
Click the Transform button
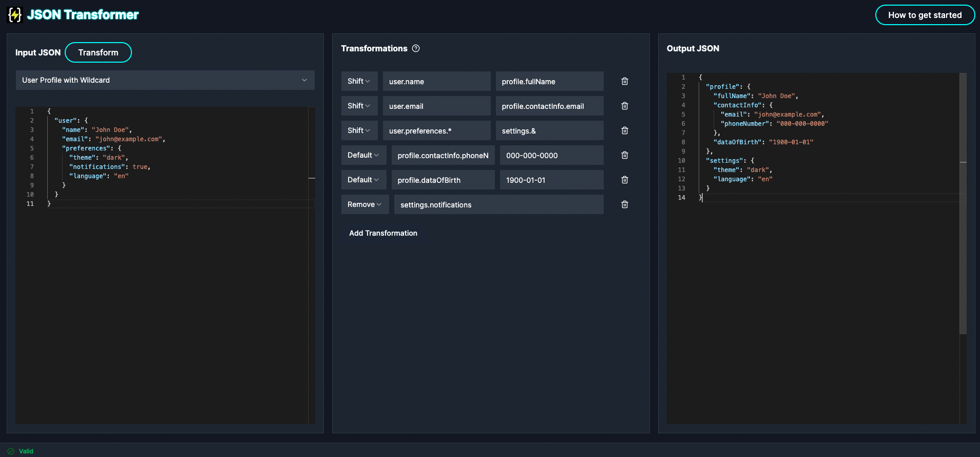click(98, 52)
